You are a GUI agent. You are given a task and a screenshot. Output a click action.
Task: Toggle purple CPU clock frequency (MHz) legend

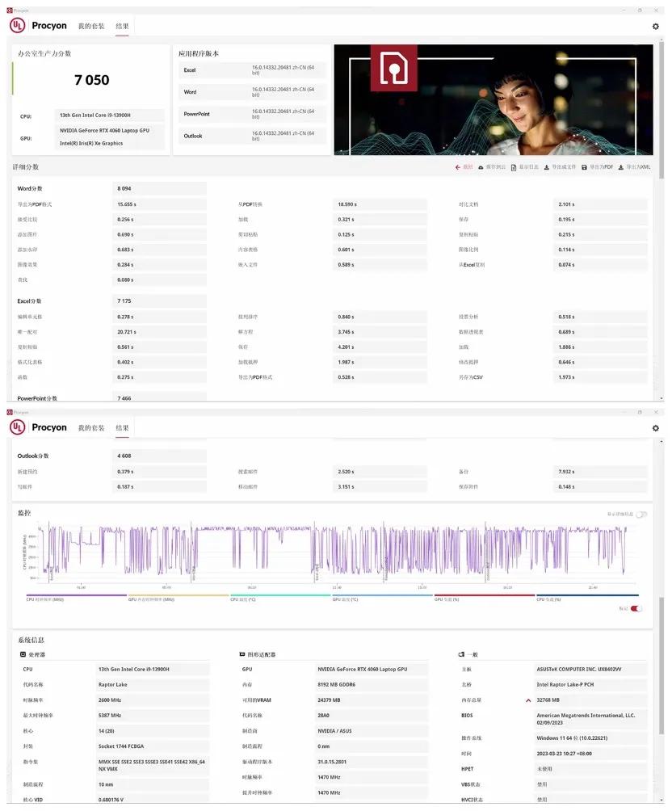coord(76,598)
